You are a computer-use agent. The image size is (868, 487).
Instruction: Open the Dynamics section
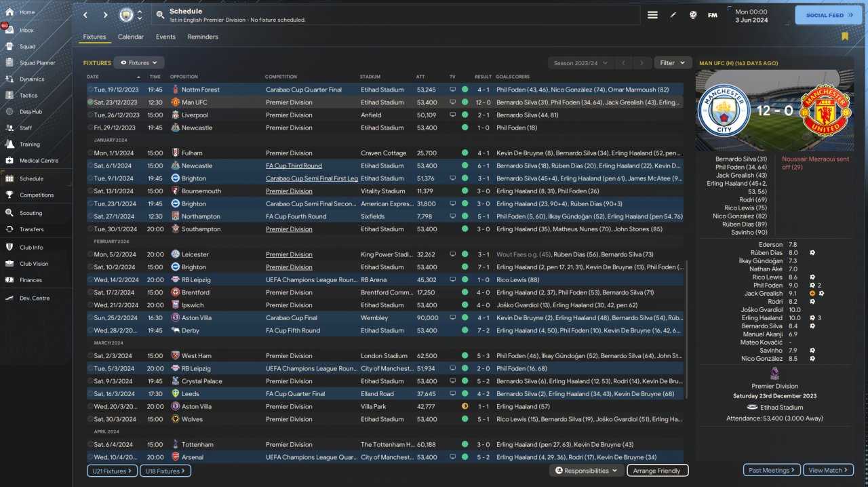click(x=31, y=79)
